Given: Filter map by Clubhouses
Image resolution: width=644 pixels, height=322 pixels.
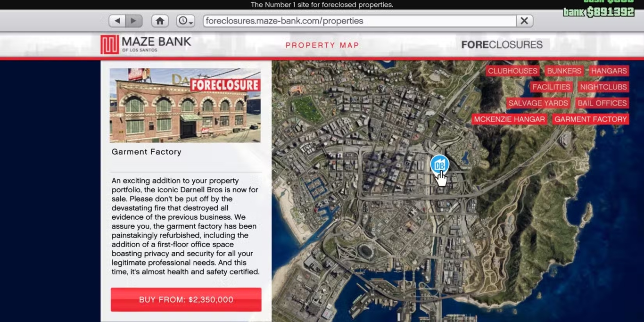Looking at the screenshot, I should [512, 71].
